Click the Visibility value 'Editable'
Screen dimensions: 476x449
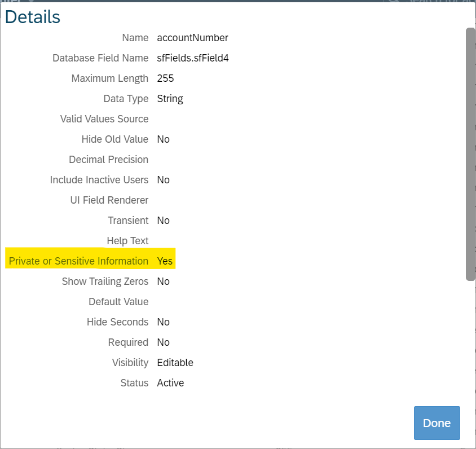[175, 363]
